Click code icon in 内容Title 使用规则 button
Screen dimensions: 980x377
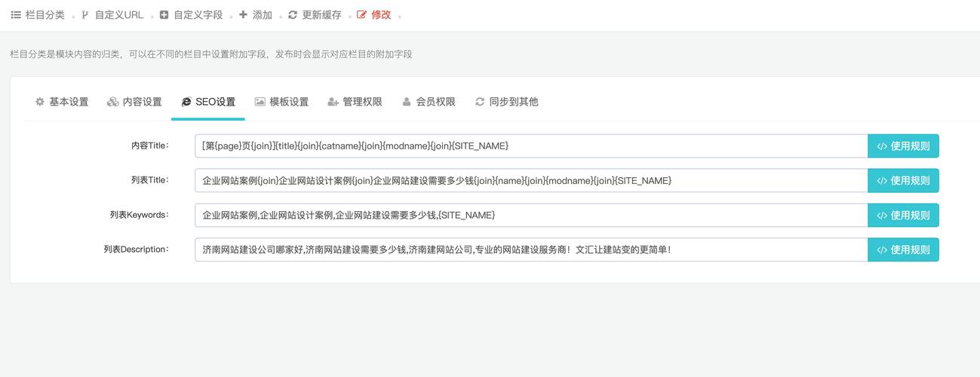coord(882,146)
